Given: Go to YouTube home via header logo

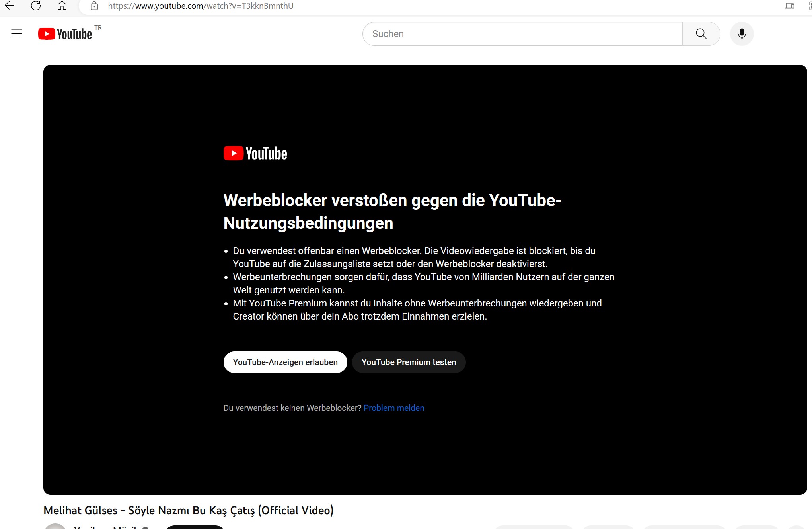Looking at the screenshot, I should 65,34.
